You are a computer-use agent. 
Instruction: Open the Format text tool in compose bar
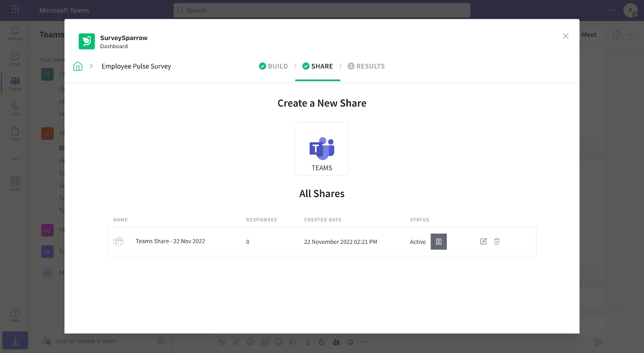pos(222,342)
